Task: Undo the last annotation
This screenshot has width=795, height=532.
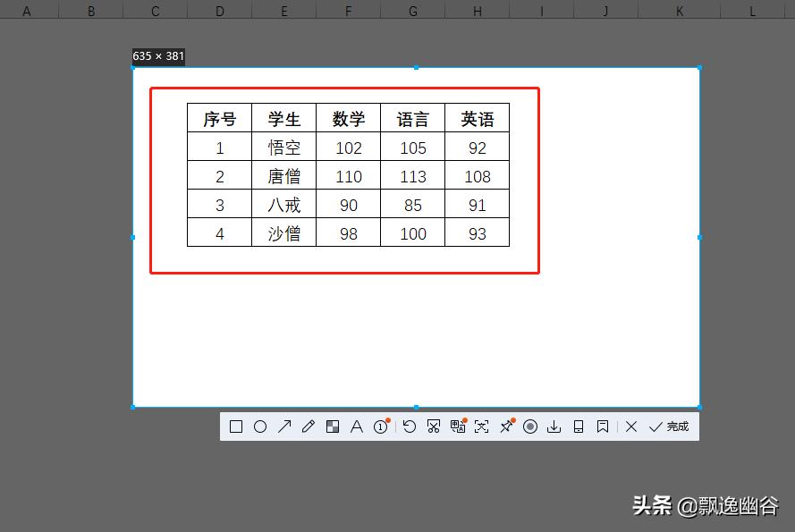Action: click(410, 426)
